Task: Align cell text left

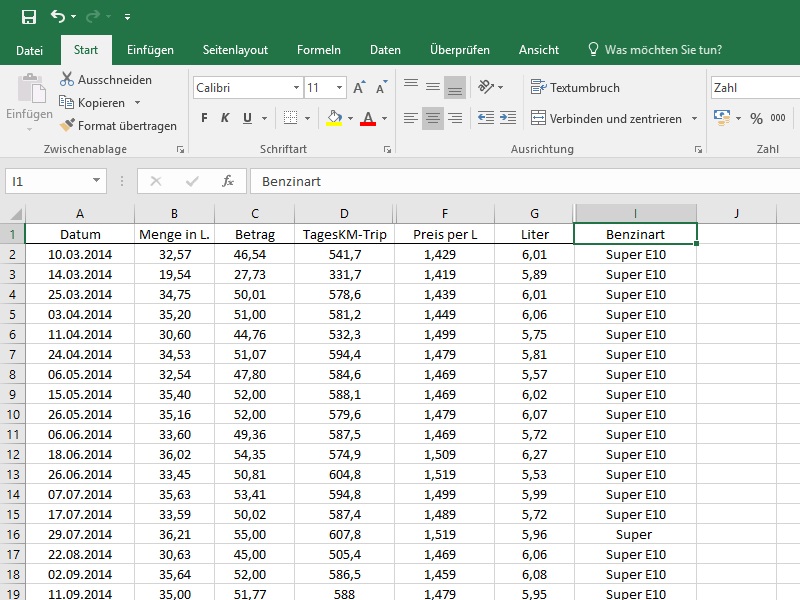Action: [411, 118]
